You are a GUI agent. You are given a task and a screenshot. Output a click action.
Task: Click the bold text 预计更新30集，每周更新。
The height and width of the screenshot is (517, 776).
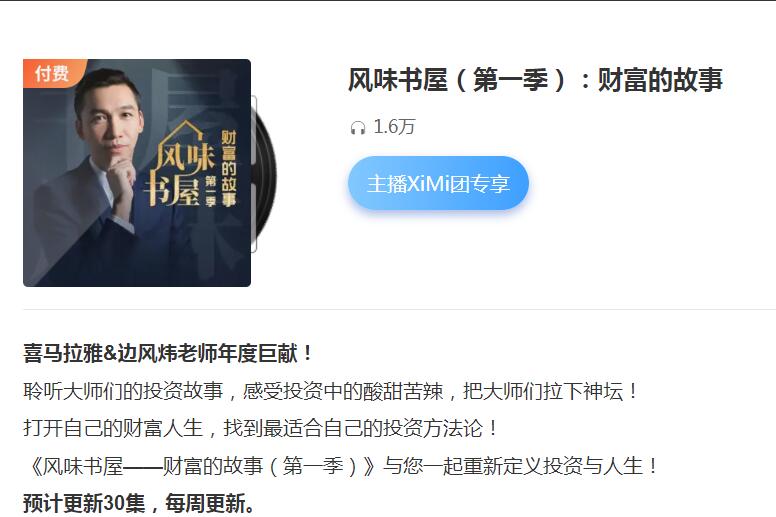coord(139,504)
